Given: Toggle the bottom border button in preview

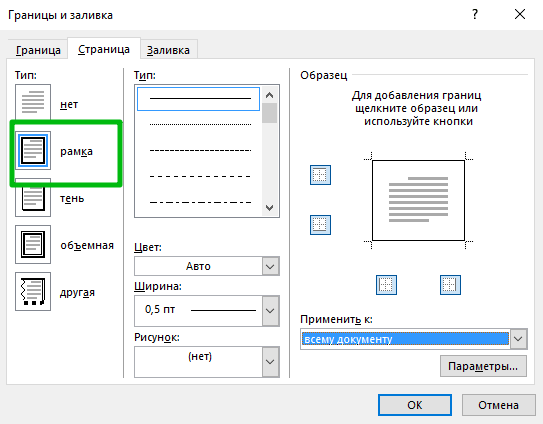Looking at the screenshot, I should click(320, 225).
